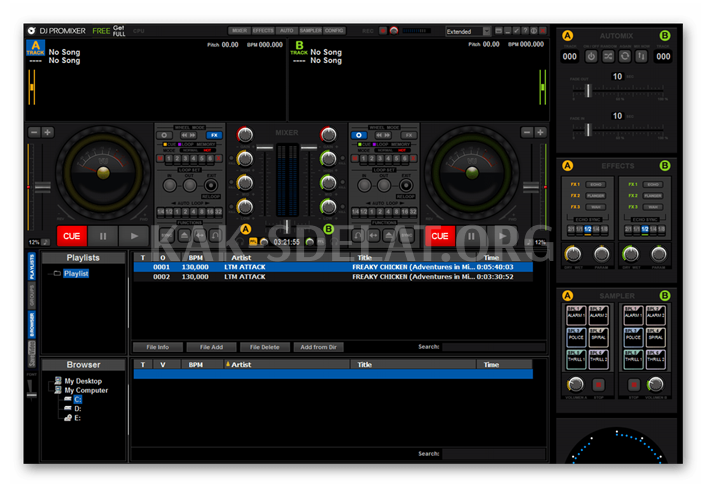Screen dimensions: 706x487
Task: Click deck B pitch plus button
Action: (x=540, y=132)
